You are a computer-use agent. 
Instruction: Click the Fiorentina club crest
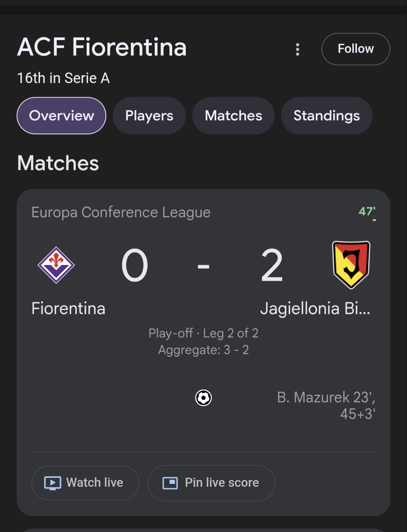pos(56,265)
